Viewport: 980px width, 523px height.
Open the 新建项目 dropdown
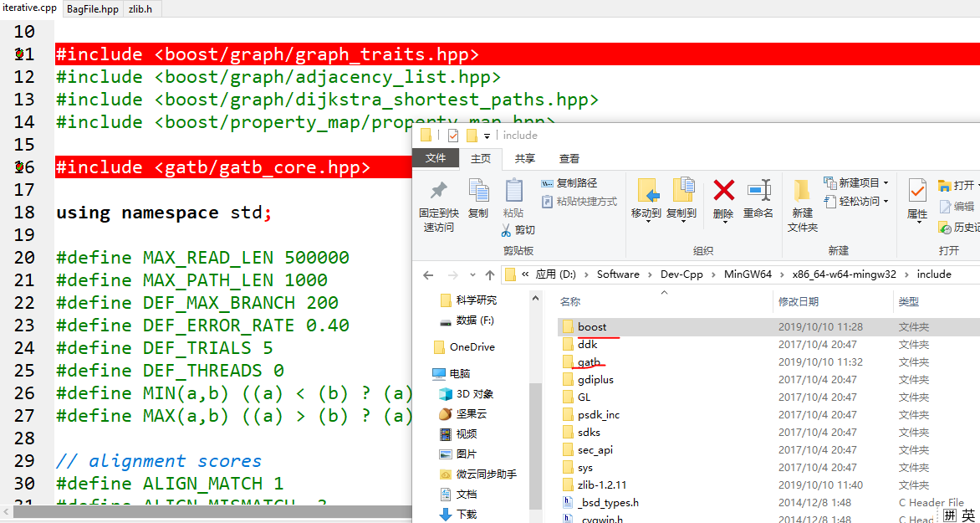pos(855,182)
